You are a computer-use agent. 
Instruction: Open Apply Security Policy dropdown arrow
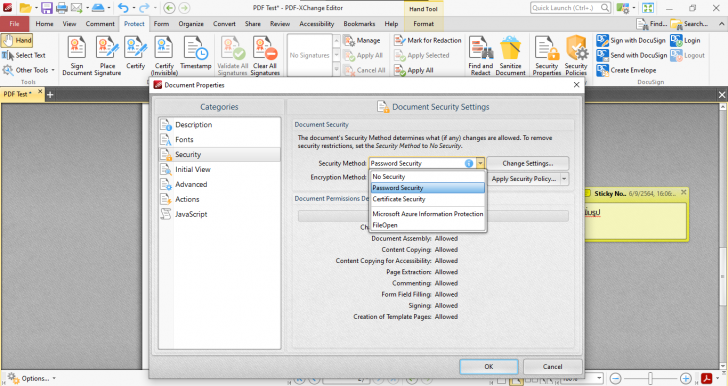(564, 179)
